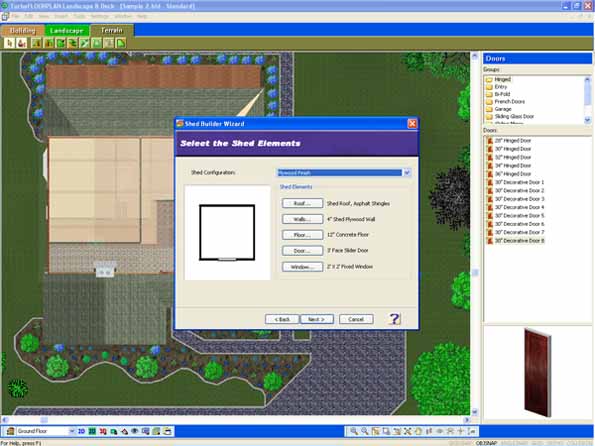Select 36" Hinged Door in Doors list
Viewport: 595px width, 446px height.
(513, 174)
